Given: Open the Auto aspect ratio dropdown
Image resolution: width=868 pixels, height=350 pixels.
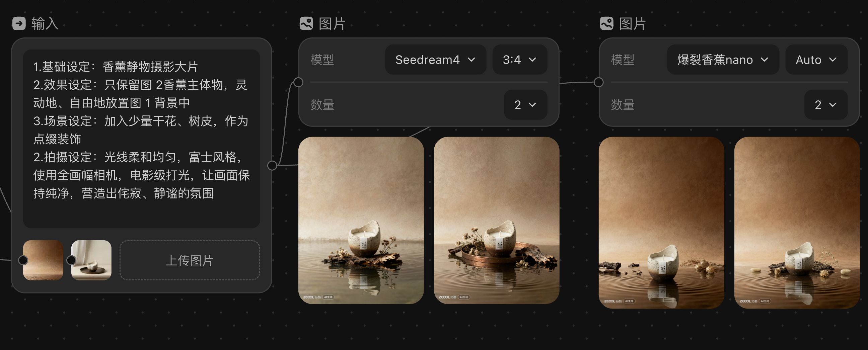Looking at the screenshot, I should (816, 60).
